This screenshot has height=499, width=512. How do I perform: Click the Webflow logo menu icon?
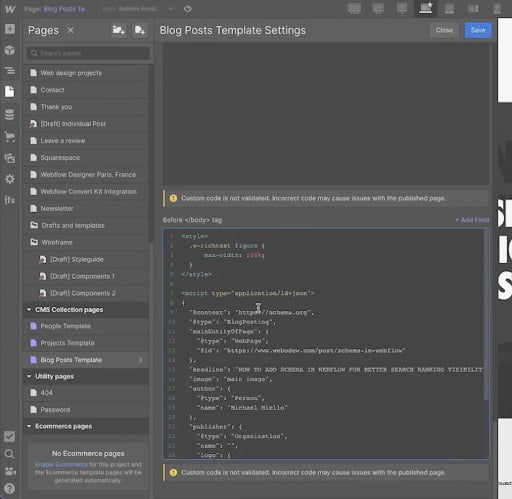[x=10, y=9]
